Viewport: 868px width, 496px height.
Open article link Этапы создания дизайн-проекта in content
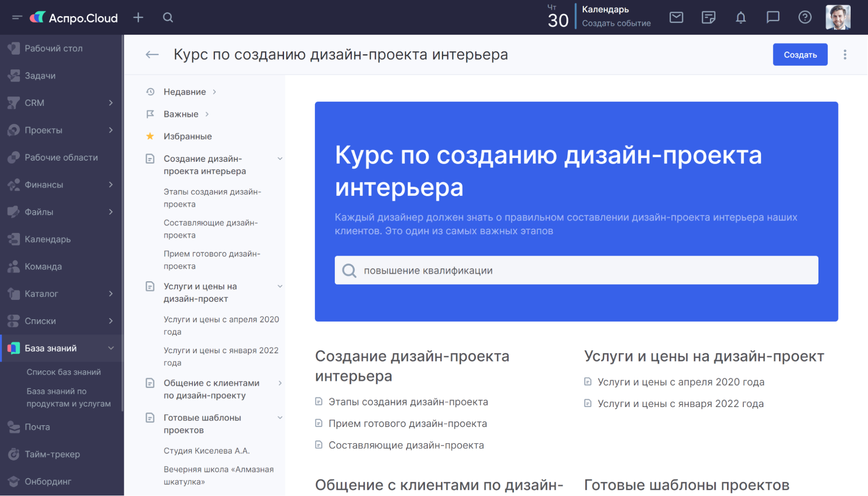pos(408,402)
